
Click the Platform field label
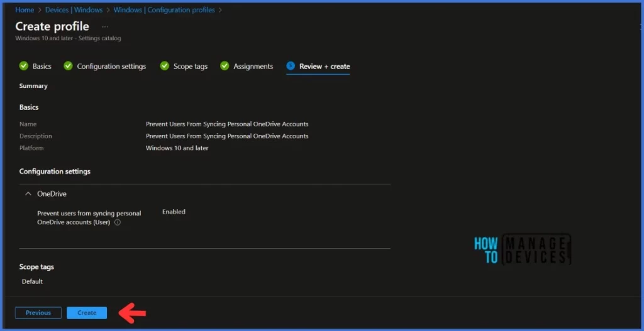[31, 148]
